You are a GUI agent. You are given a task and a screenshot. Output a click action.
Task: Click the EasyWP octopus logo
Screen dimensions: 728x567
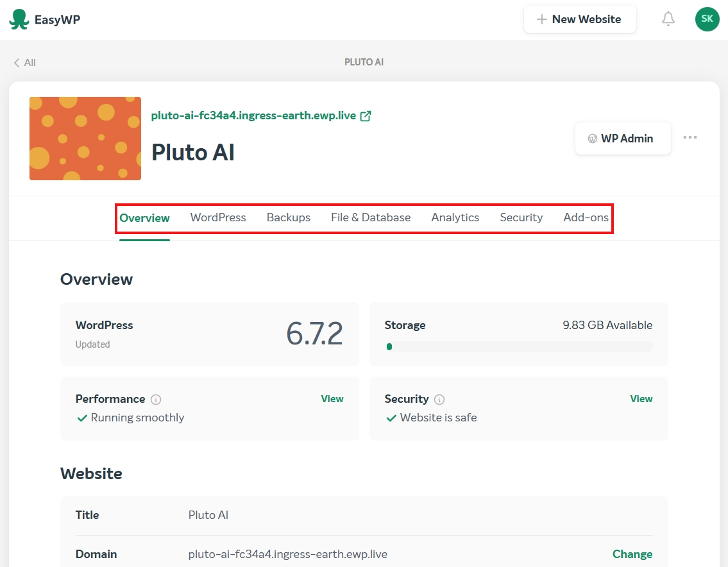tap(19, 19)
